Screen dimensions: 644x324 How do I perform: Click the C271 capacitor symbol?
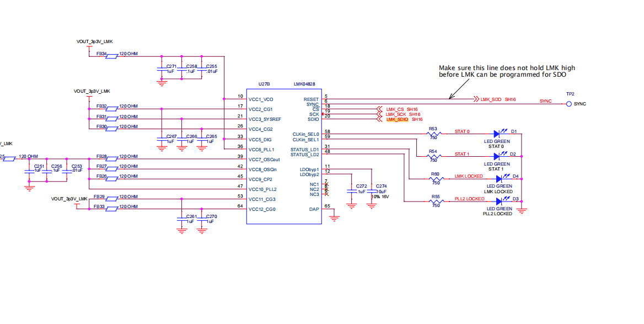pyautogui.click(x=162, y=71)
